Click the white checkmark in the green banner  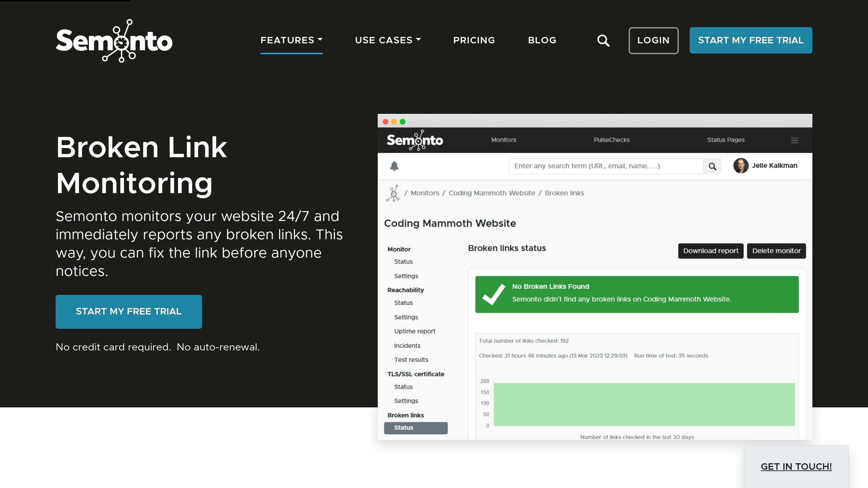click(x=494, y=294)
